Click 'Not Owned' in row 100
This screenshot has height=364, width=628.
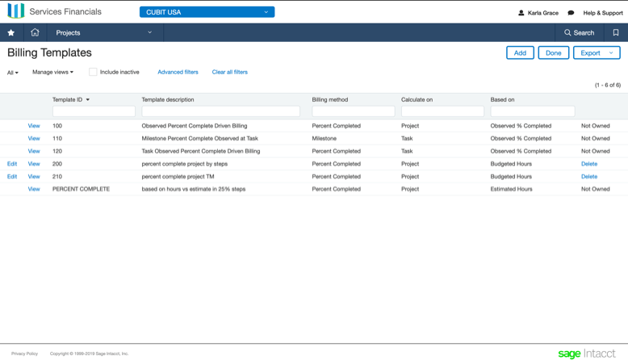tap(595, 126)
